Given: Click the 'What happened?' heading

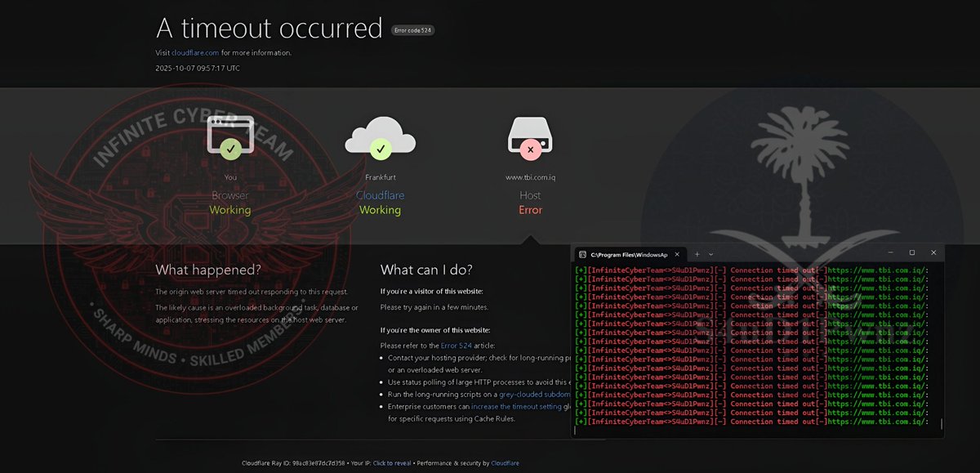Looking at the screenshot, I should click(208, 270).
